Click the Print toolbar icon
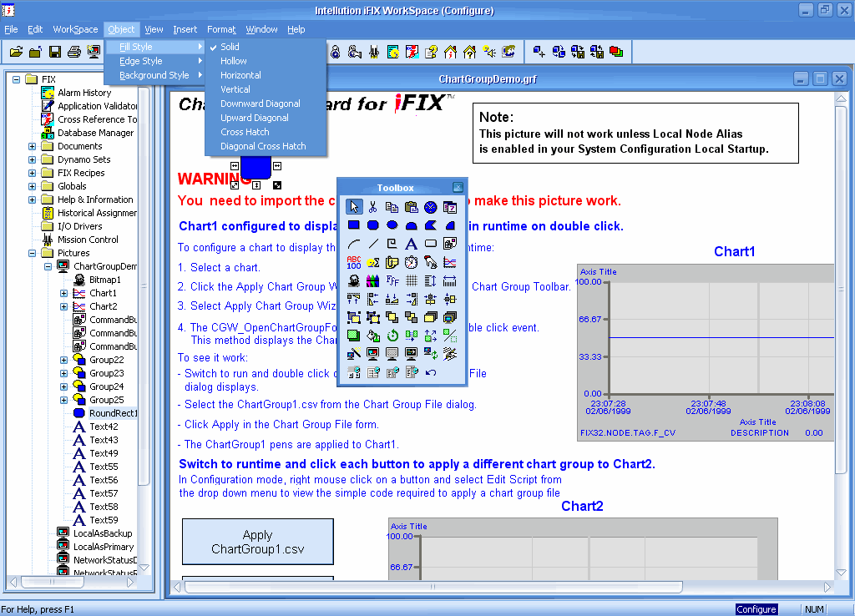This screenshot has height=616, width=855. [74, 52]
